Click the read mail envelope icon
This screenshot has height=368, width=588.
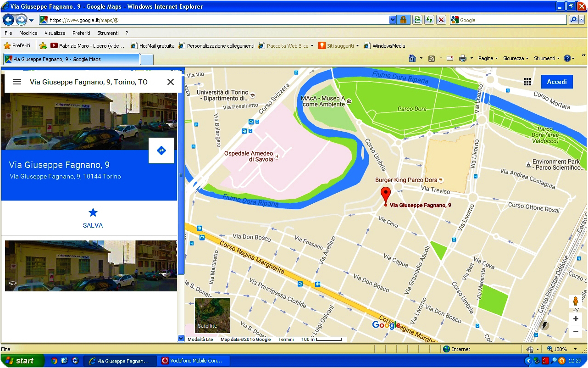point(450,58)
